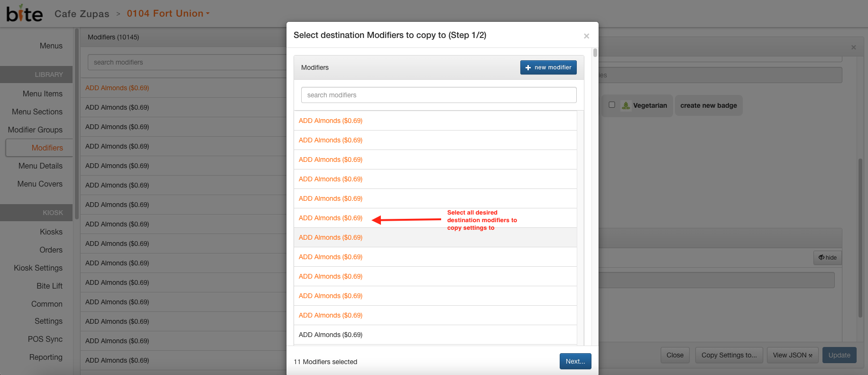This screenshot has width=868, height=375.
Task: Open Copy Settings to... menu
Action: [729, 355]
